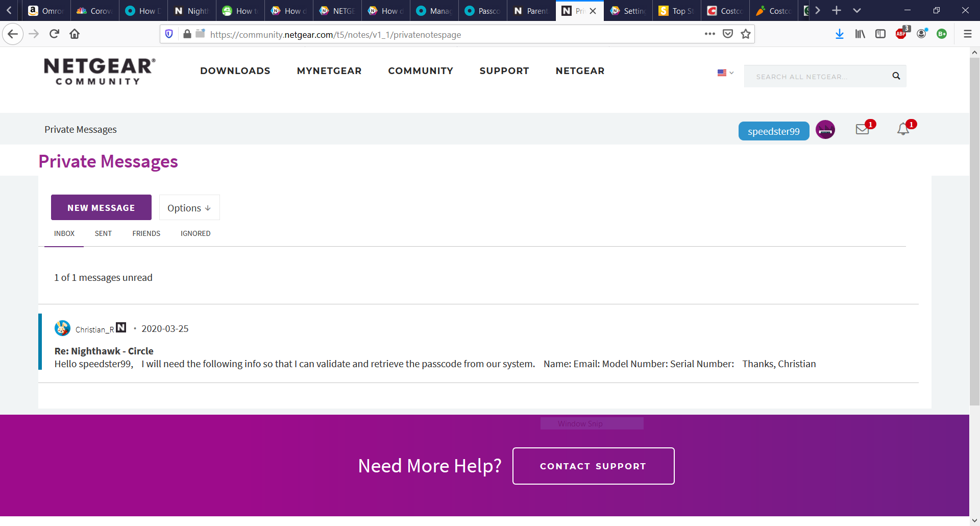Reload the page with the refresh icon
This screenshot has height=526, width=980.
coord(54,34)
